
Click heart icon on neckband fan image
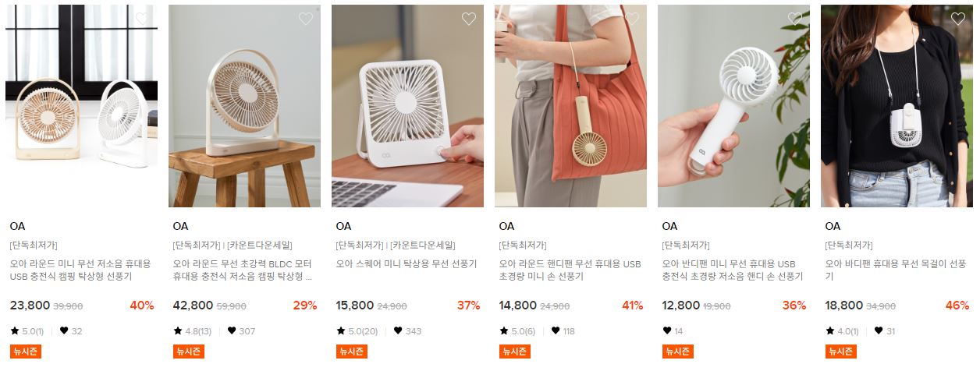tap(957, 19)
